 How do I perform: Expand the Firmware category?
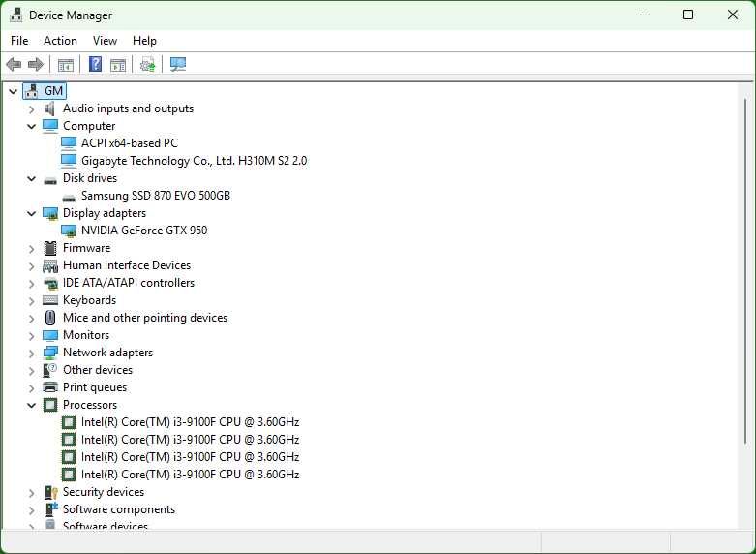[x=31, y=249]
